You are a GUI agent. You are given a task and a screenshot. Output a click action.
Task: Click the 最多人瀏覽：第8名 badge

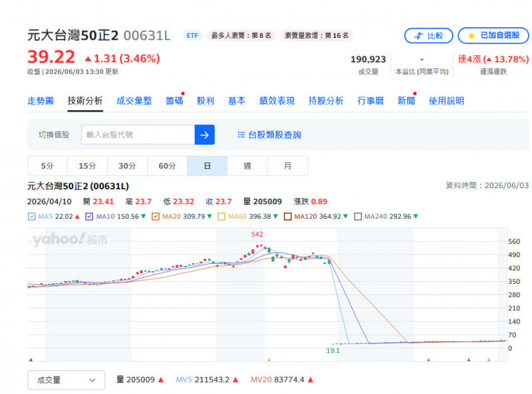click(x=241, y=35)
